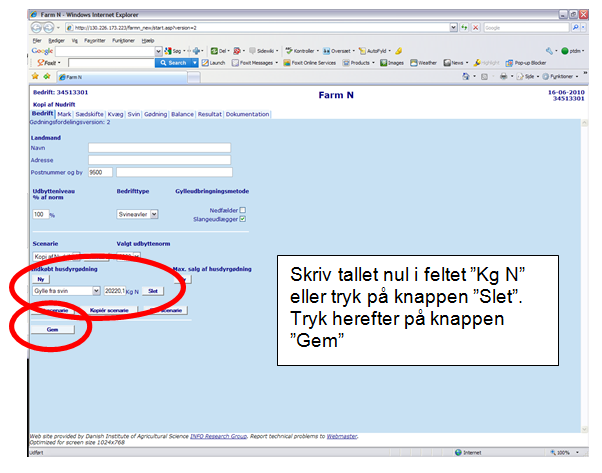Image resolution: width=602 pixels, height=473 pixels.
Task: Click the Slet button beside Kg N
Action: [153, 291]
